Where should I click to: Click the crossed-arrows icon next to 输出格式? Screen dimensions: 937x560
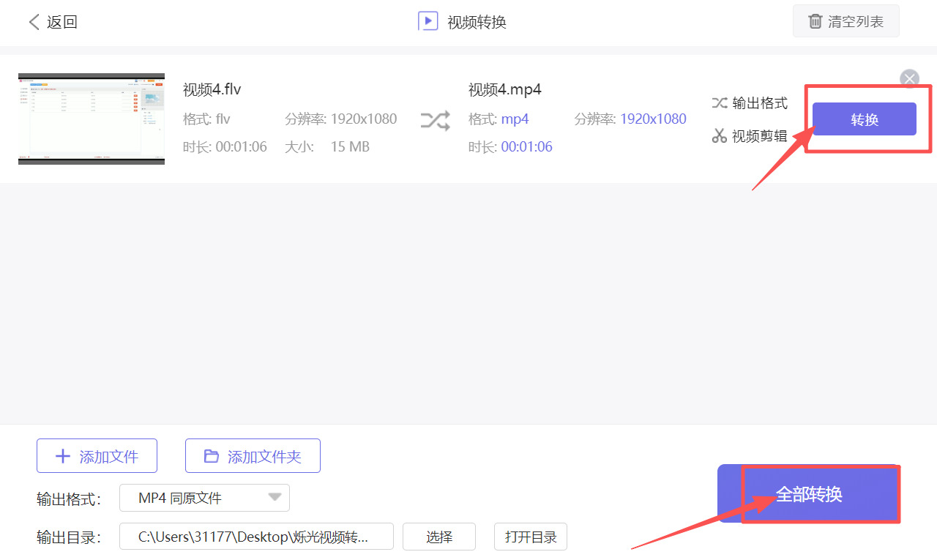click(x=720, y=102)
